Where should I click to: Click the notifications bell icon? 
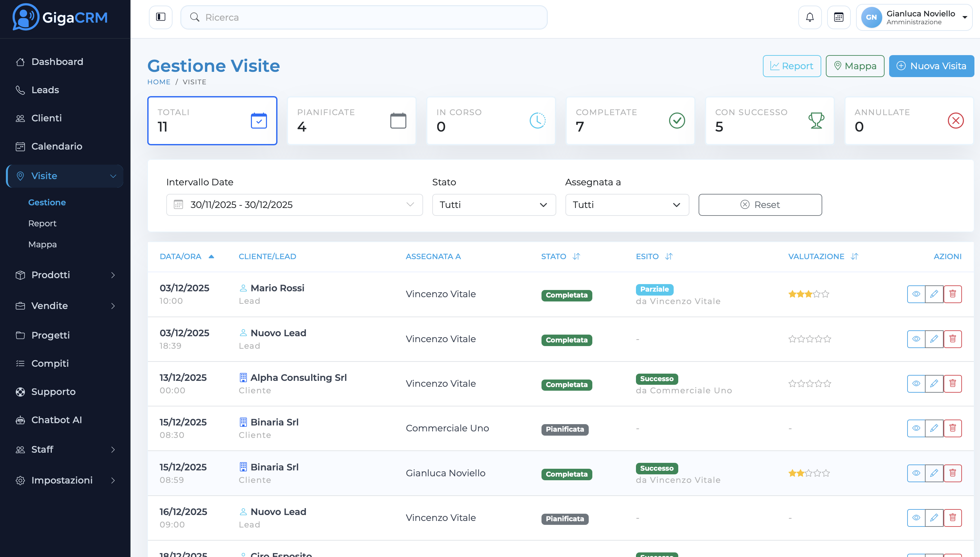(809, 17)
